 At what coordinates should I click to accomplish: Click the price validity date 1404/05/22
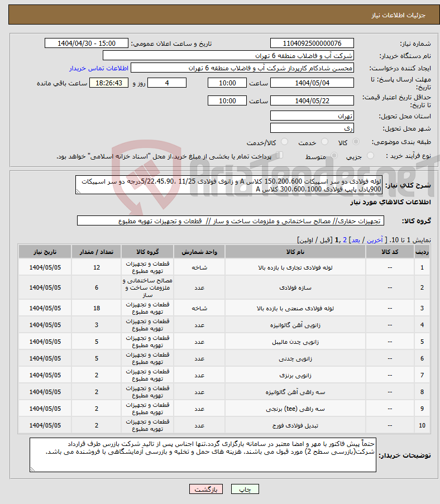coord(312,101)
